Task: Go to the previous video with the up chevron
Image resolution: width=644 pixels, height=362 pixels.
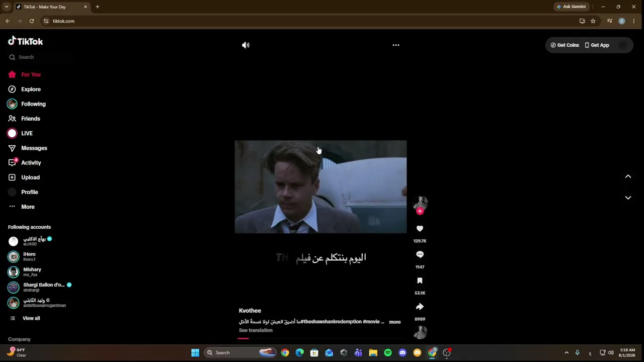Action: 628,176
